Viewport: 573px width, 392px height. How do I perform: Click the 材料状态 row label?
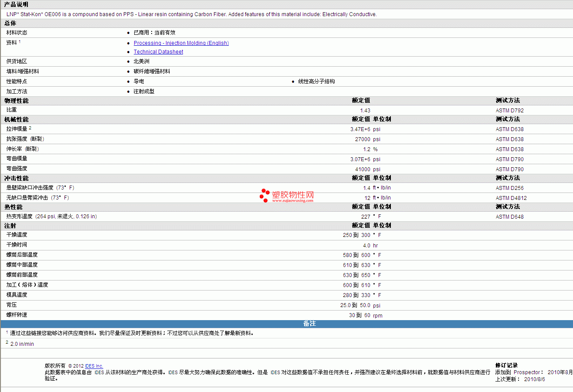[x=17, y=33]
